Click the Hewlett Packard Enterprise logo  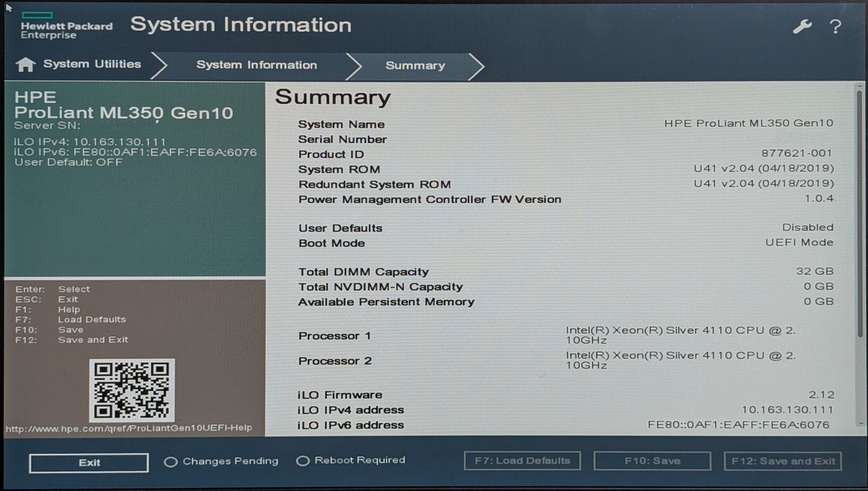(66, 25)
